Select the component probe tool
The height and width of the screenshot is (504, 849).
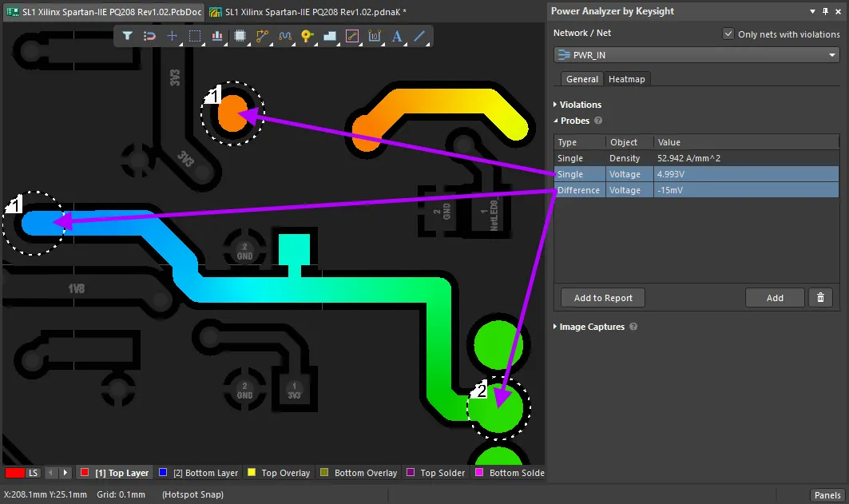pyautogui.click(x=239, y=36)
